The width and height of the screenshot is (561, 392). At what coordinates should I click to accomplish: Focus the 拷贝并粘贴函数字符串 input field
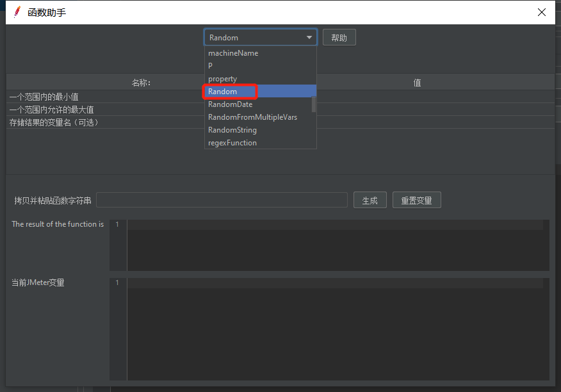point(222,200)
